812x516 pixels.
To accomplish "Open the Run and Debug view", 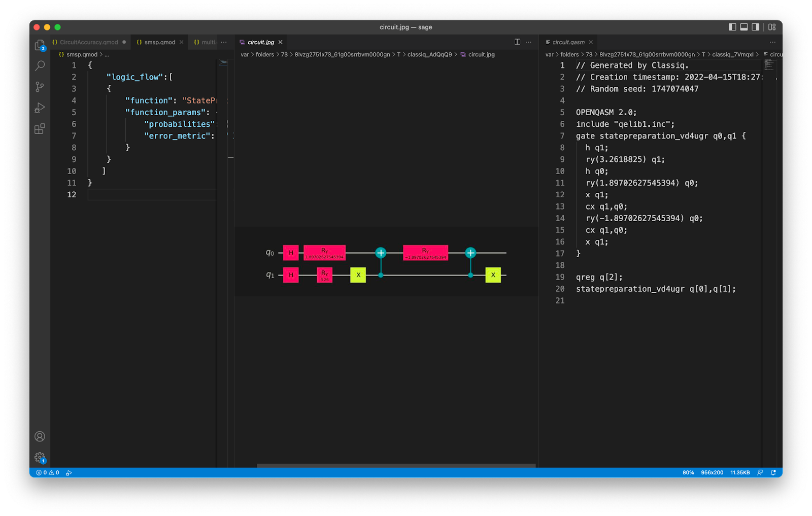I will click(x=40, y=108).
